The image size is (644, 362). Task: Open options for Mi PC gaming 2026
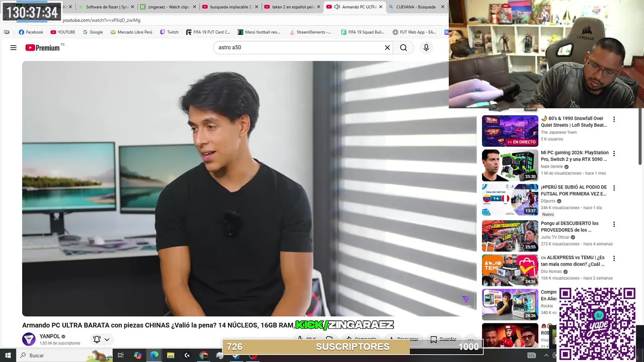pyautogui.click(x=614, y=154)
